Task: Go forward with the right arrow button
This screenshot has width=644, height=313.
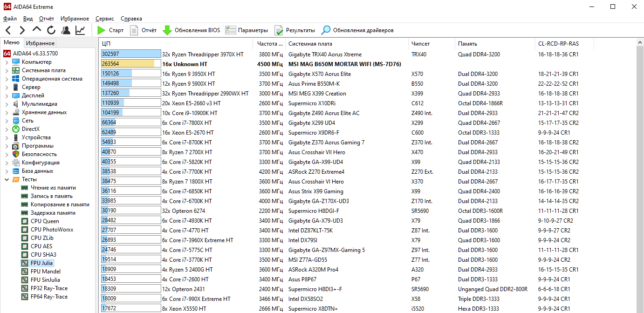Action: (22, 30)
